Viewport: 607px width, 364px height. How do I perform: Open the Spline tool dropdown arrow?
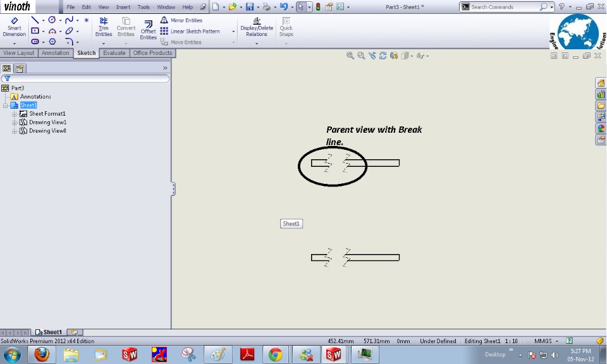point(78,20)
